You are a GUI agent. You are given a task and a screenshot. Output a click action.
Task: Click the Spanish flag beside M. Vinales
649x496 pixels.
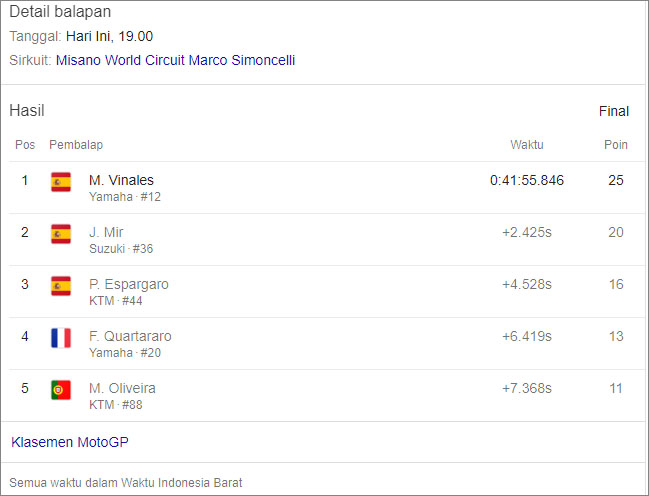pyautogui.click(x=61, y=181)
